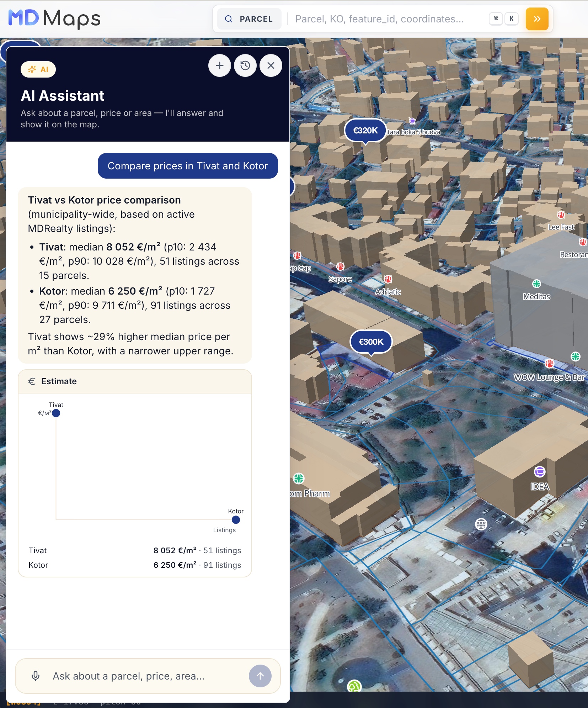
Task: Focus the 'Ask about a parcel' chat input
Action: click(148, 676)
